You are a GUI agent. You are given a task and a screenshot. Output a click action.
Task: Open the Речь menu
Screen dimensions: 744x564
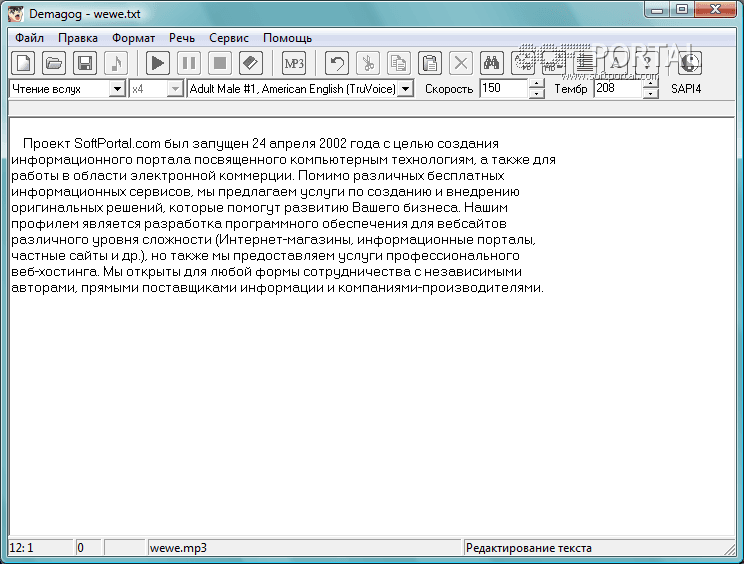point(182,38)
